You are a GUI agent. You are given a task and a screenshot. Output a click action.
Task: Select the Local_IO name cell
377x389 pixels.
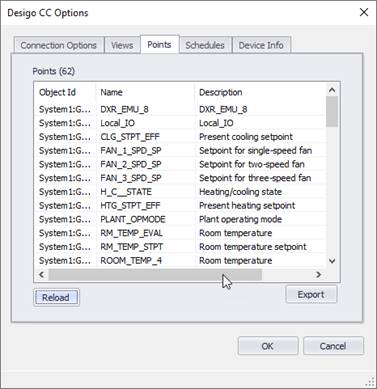[x=117, y=123]
